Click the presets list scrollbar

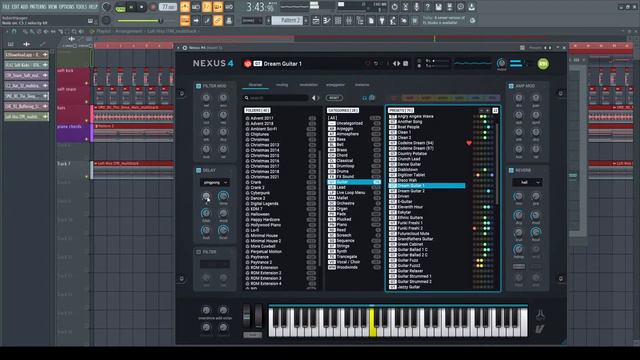coord(497,163)
